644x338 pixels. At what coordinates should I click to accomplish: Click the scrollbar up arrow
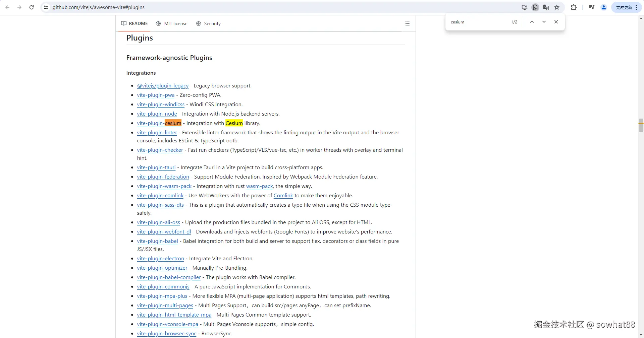[x=641, y=19]
